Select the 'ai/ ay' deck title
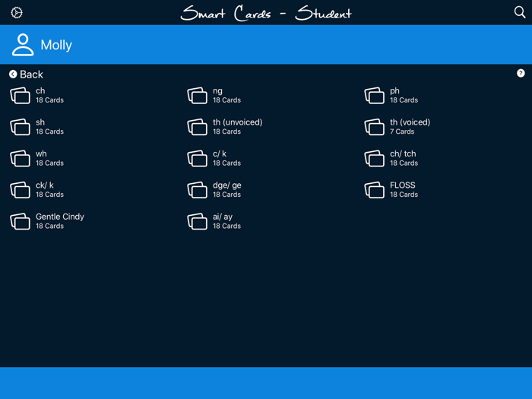This screenshot has height=399, width=532. pos(223,217)
